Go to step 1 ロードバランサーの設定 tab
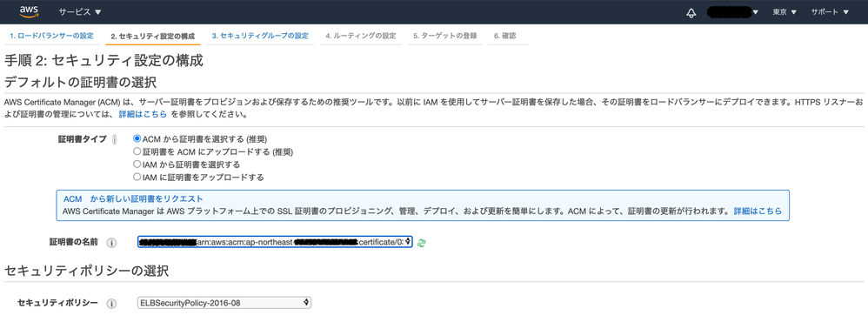868x329 pixels. point(51,36)
